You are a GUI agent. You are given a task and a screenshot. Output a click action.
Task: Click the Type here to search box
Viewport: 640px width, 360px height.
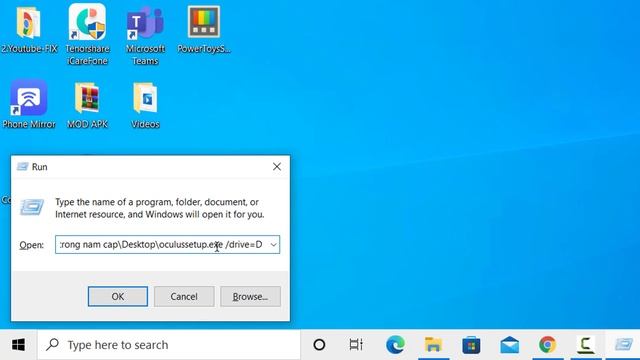coord(169,345)
